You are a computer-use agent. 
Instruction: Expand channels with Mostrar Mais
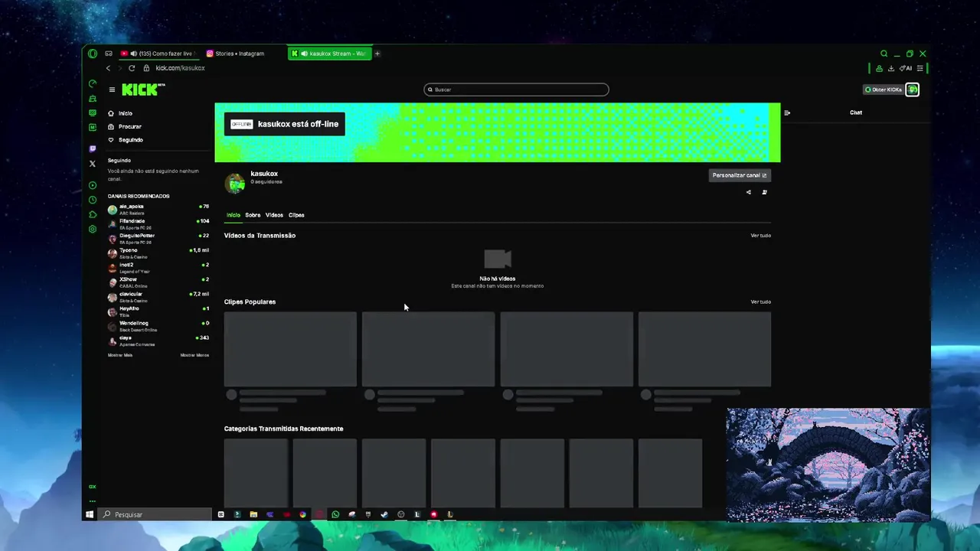[120, 355]
